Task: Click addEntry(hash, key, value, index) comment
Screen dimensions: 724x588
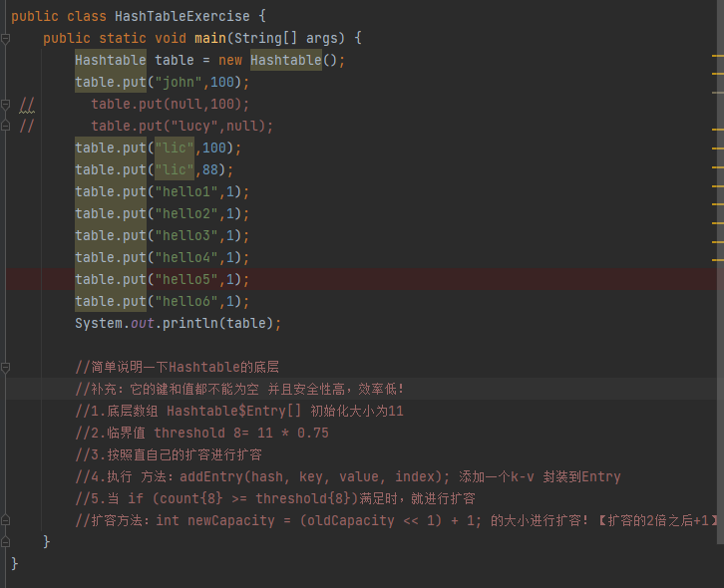Action: 348,476
